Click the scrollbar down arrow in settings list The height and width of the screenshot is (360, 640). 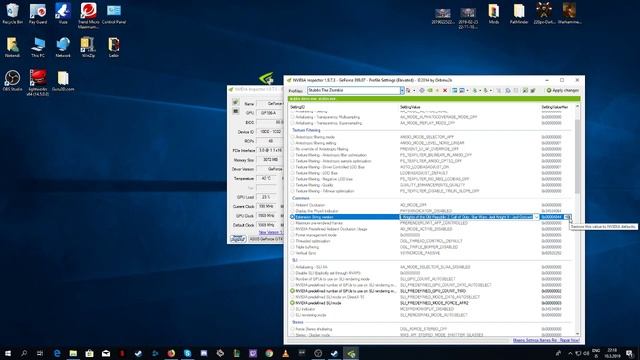tap(577, 334)
